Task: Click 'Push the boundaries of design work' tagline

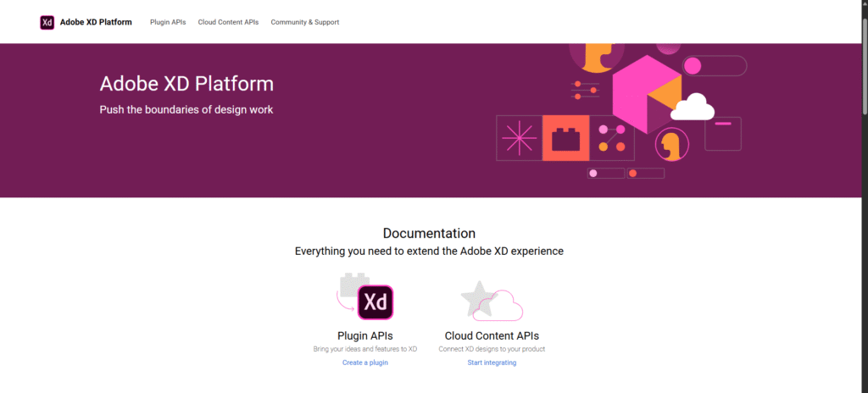Action: click(x=186, y=109)
